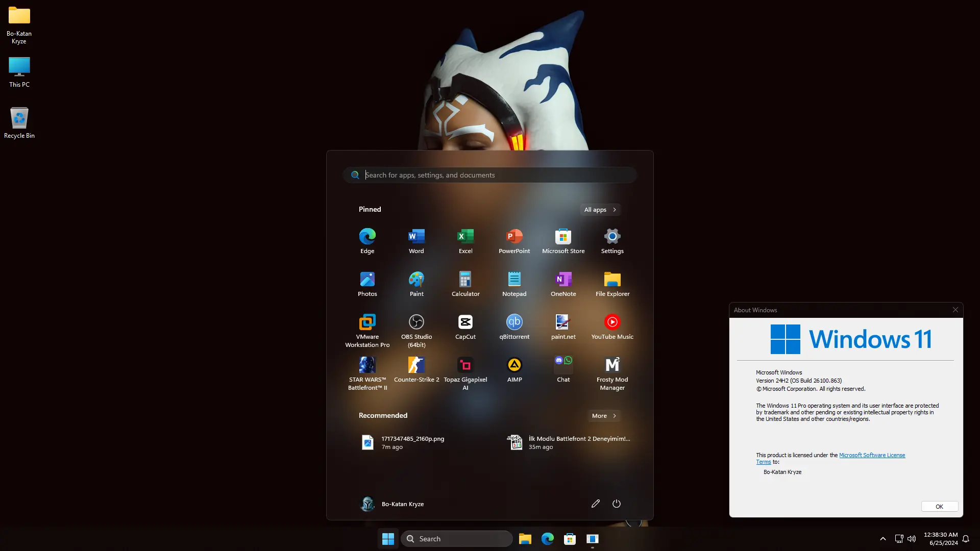Launch the Photos app

367,284
